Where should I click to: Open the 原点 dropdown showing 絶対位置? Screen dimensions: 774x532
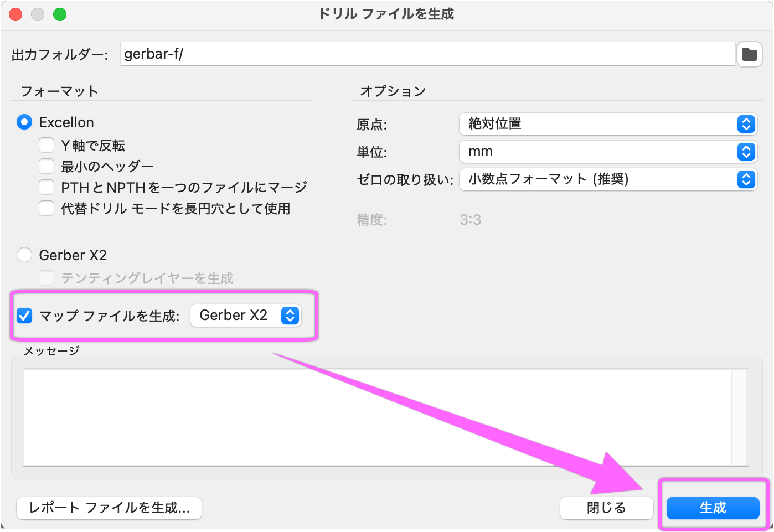click(608, 124)
